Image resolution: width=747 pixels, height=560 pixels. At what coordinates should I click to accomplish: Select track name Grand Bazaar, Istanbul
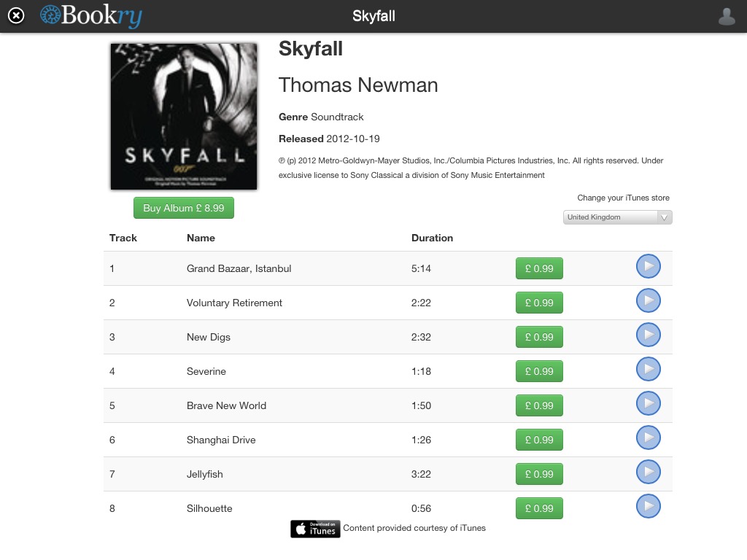[239, 268]
